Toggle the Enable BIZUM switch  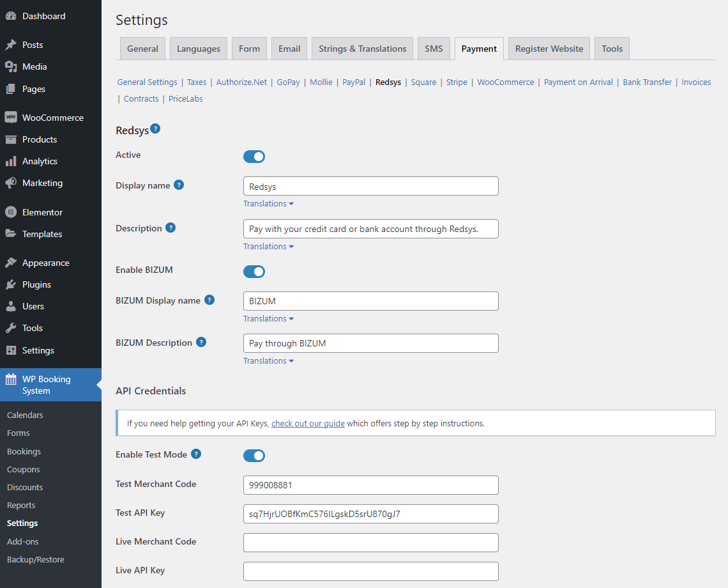pos(254,272)
